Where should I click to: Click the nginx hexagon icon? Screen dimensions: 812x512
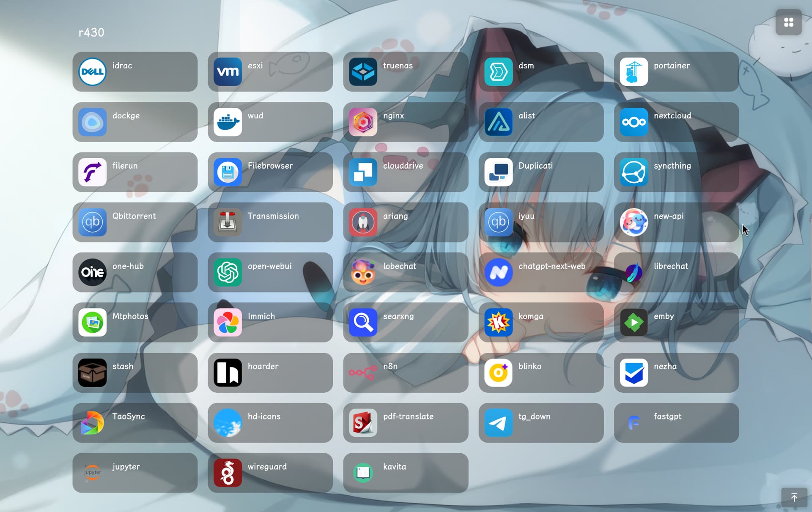tap(363, 122)
